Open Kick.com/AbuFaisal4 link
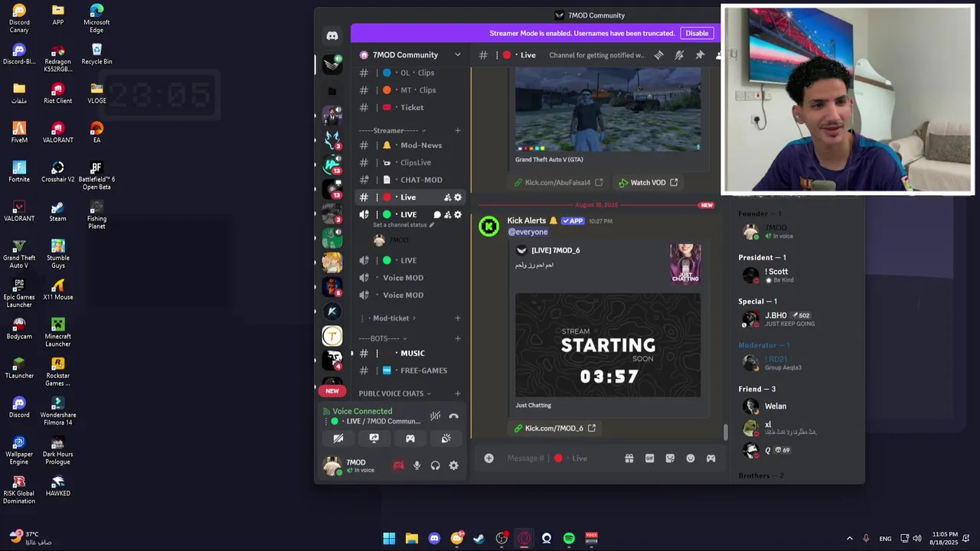 pos(558,183)
